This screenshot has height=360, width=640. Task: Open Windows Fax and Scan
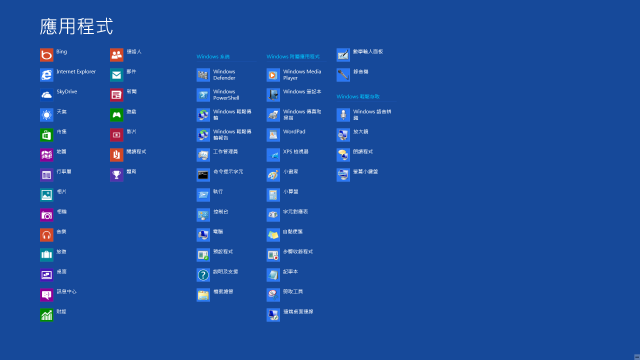[273, 115]
